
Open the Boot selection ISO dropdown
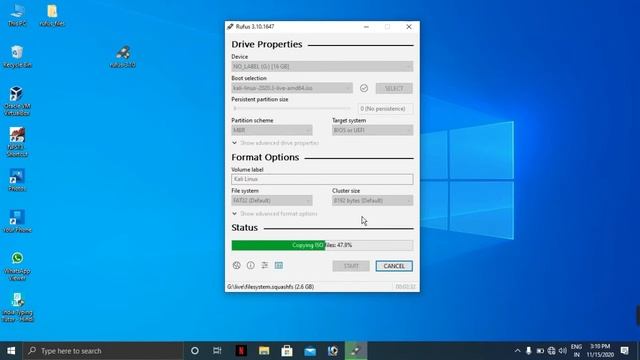292,88
